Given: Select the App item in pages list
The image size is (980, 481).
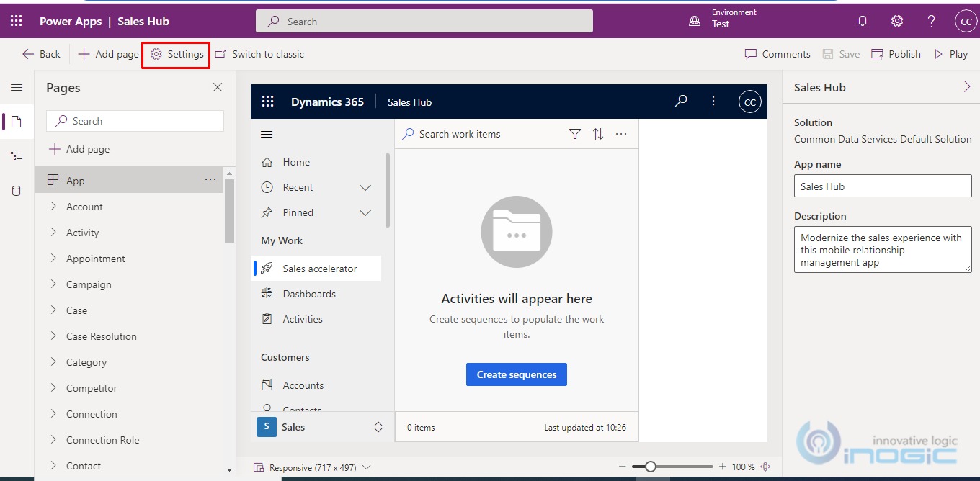Looking at the screenshot, I should point(129,180).
